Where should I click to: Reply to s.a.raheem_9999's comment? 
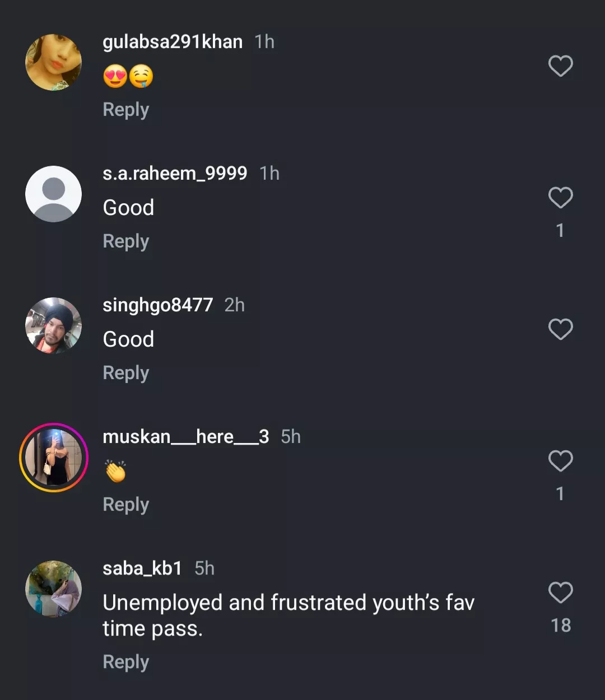126,241
